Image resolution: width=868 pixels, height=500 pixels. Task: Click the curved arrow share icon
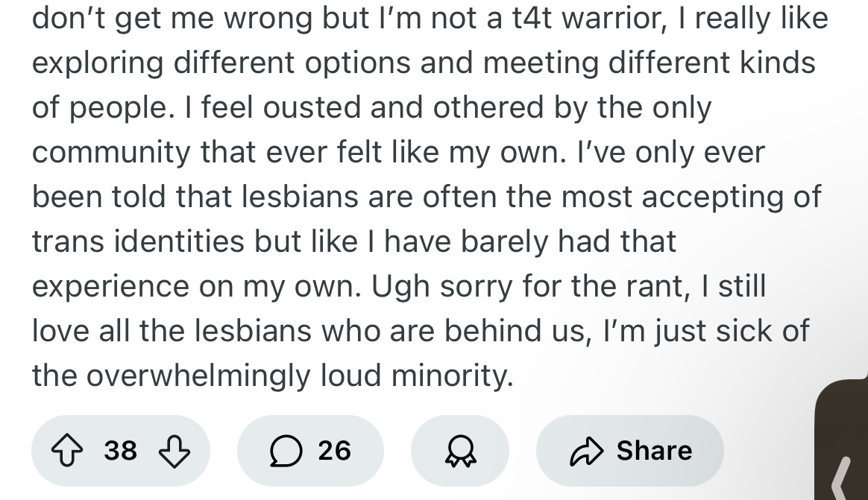[x=586, y=451]
